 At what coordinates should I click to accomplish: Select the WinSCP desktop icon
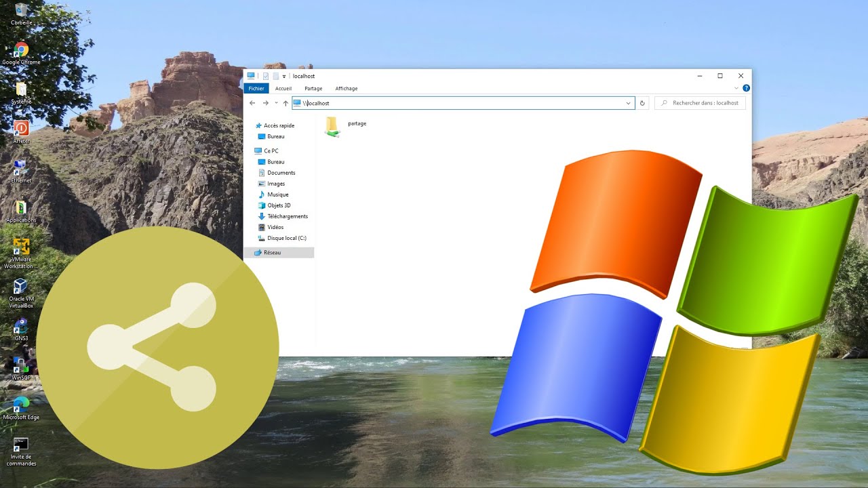coord(21,369)
